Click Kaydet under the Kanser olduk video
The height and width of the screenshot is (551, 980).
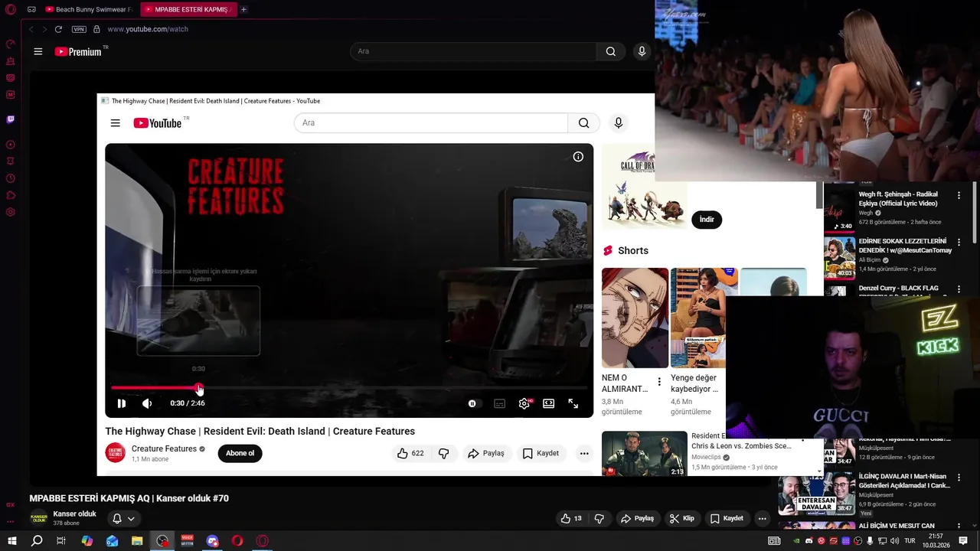tap(726, 518)
